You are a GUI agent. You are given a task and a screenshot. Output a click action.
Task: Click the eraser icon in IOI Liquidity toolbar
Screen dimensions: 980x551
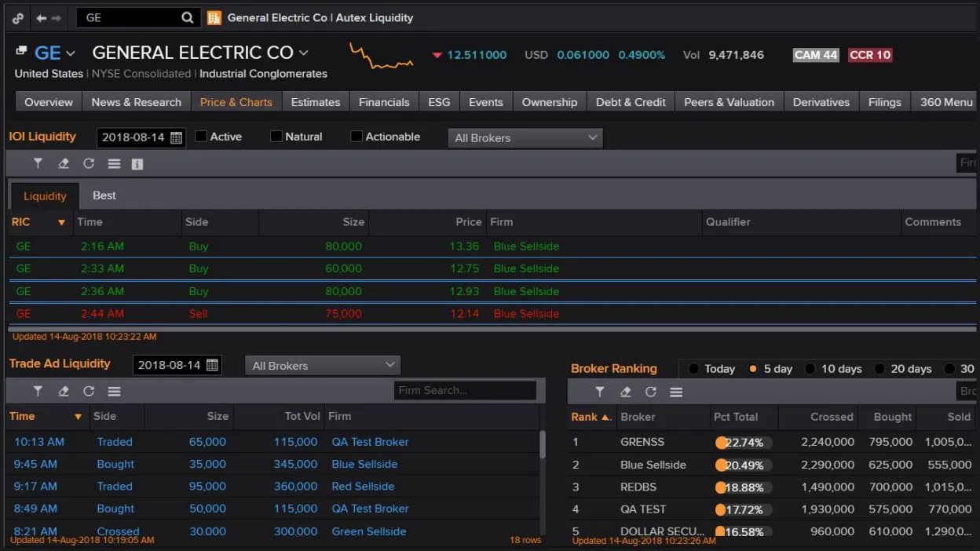pyautogui.click(x=64, y=163)
